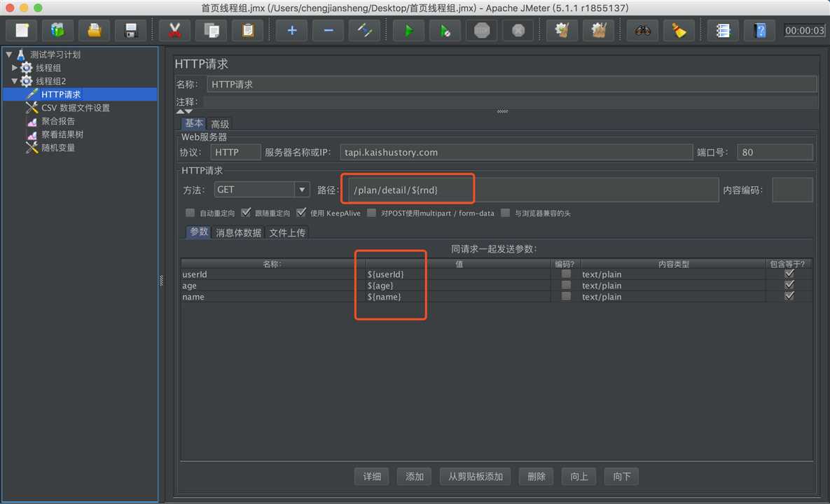Toggle the 自动重定向 checkbox
This screenshot has height=504, width=830.
point(190,213)
